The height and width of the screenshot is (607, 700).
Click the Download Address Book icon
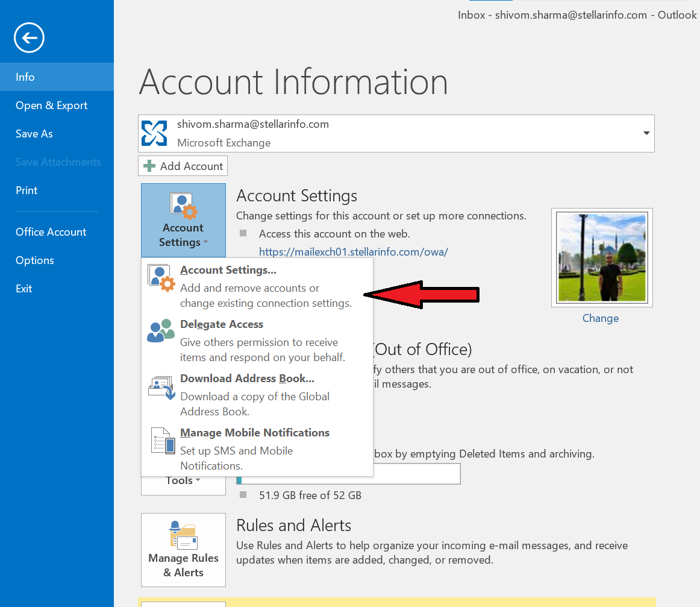tap(160, 387)
